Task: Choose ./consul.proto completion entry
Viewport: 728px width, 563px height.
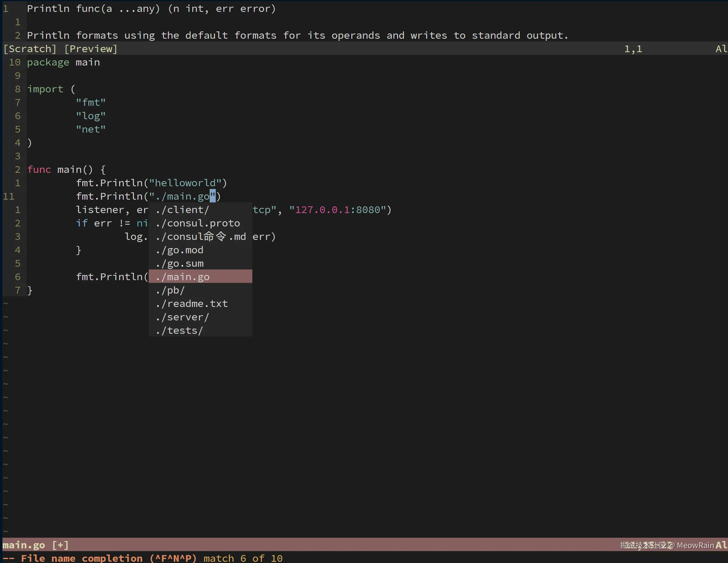Action: (198, 223)
